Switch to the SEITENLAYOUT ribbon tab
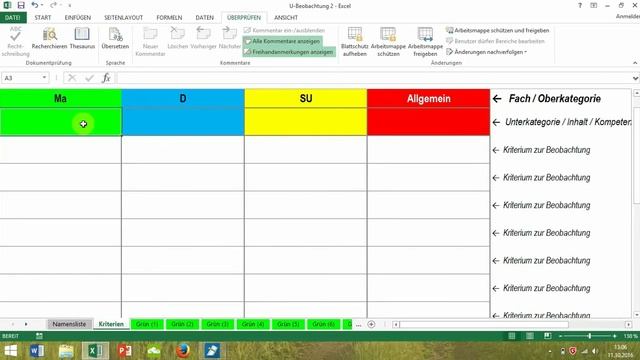 click(123, 18)
